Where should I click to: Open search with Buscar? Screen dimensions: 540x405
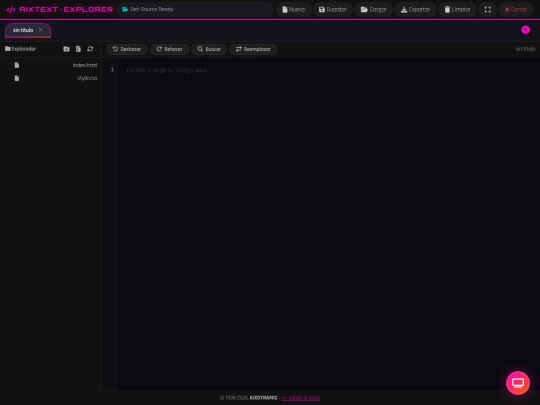(209, 49)
